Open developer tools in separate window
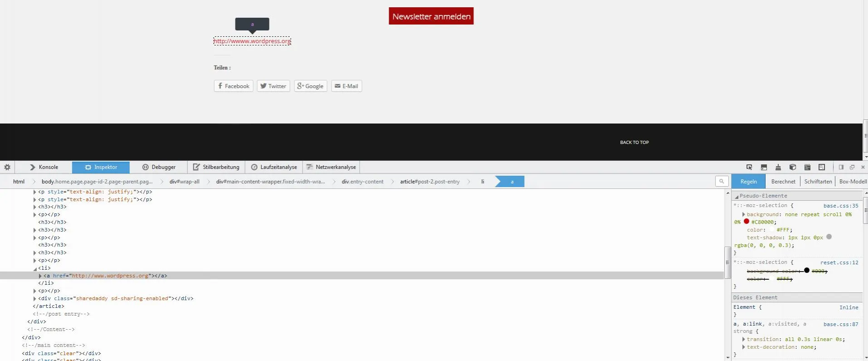The height and width of the screenshot is (361, 868). point(852,167)
